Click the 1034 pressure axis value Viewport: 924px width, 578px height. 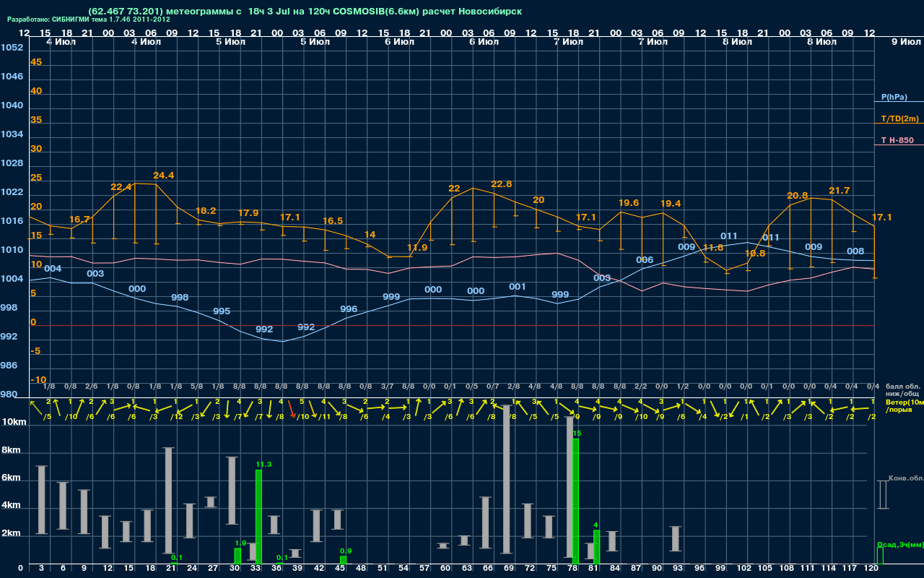(12, 134)
